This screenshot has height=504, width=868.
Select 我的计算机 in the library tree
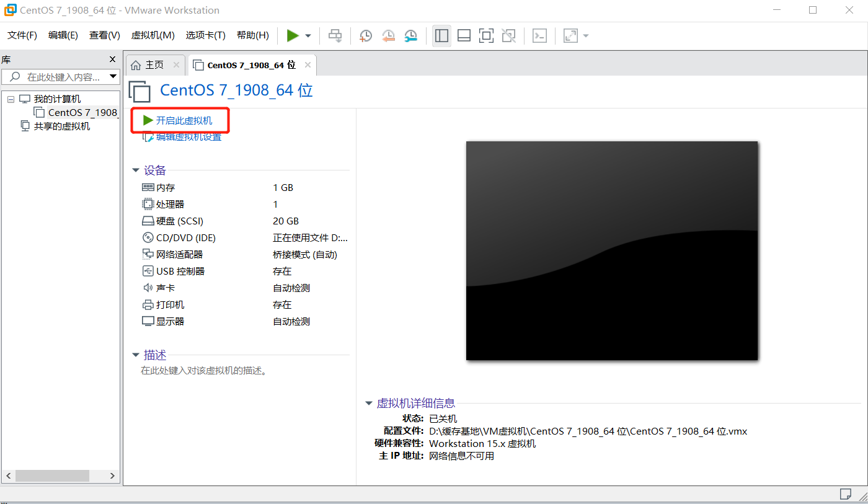coord(57,99)
